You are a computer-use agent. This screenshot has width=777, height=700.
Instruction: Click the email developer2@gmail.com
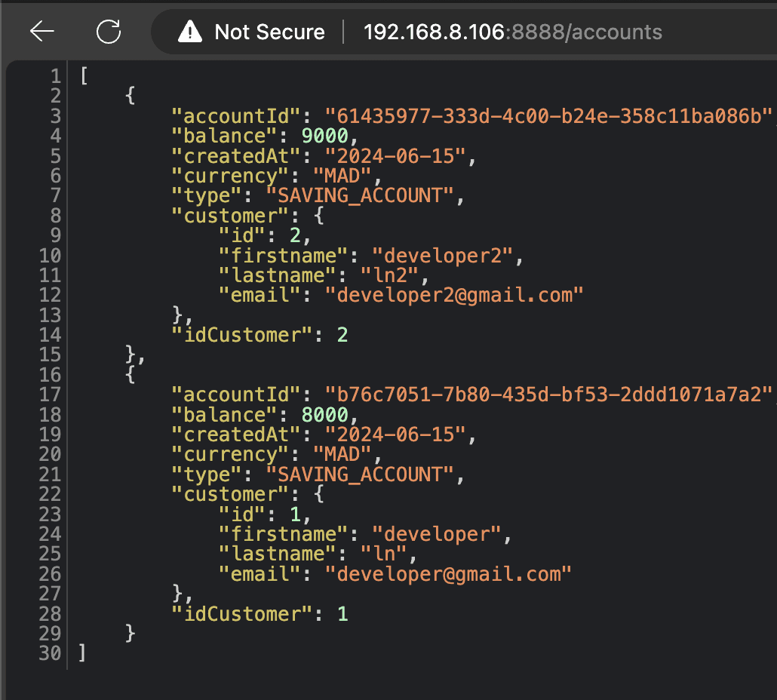click(x=454, y=295)
